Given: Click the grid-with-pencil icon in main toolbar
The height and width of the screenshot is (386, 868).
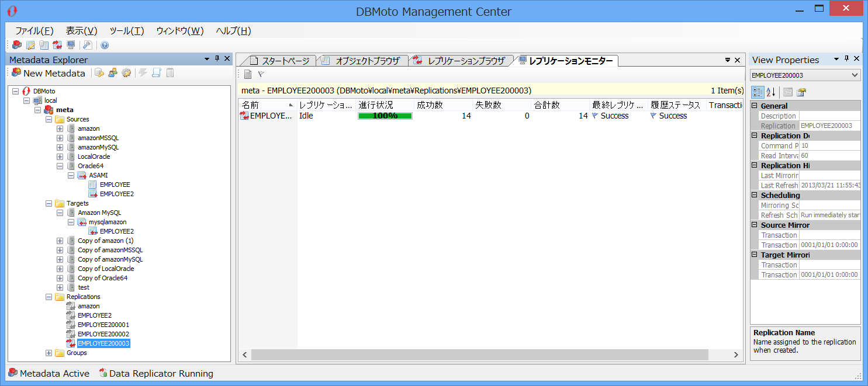Looking at the screenshot, I should [30, 45].
